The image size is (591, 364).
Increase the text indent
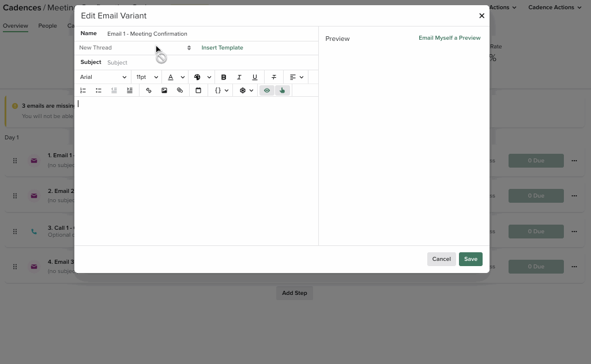click(x=129, y=90)
